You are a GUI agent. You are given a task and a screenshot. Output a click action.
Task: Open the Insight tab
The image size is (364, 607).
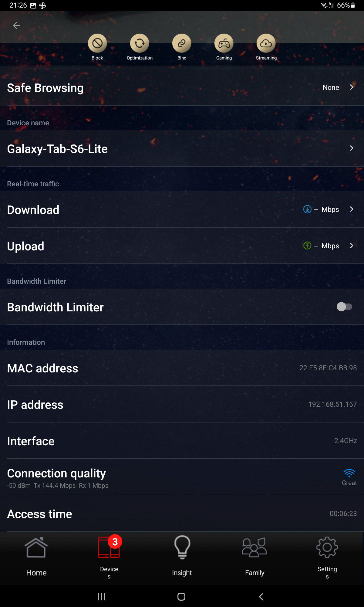[182, 558]
